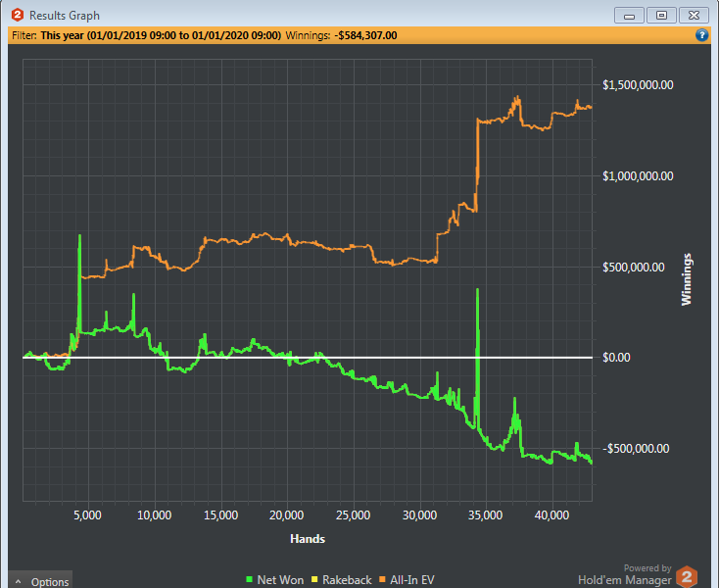Maximize the Results Graph window
Viewport: 719px width, 588px height.
pyautogui.click(x=661, y=15)
